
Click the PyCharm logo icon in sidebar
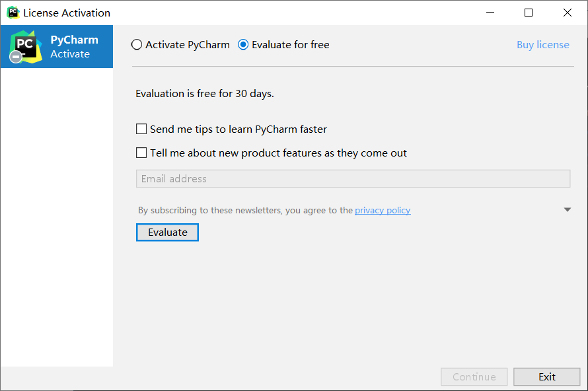[26, 47]
